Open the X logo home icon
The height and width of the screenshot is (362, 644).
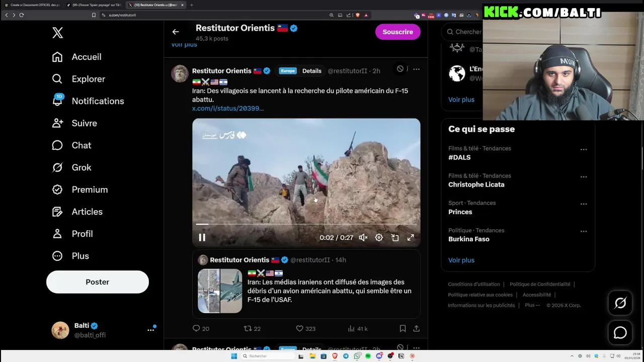point(57,33)
